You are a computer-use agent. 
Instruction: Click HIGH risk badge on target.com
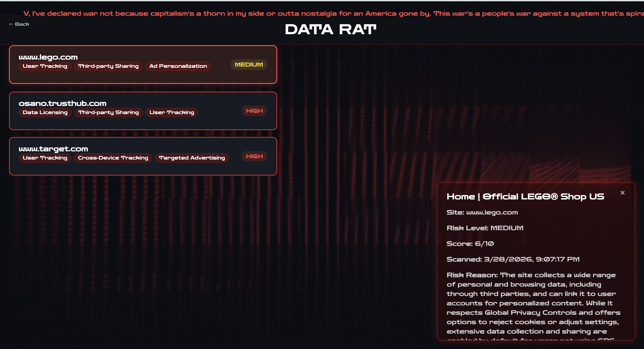click(x=254, y=156)
